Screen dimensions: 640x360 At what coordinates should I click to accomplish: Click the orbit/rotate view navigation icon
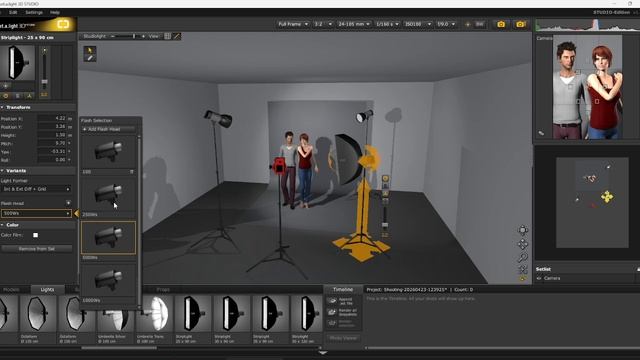pyautogui.click(x=523, y=230)
